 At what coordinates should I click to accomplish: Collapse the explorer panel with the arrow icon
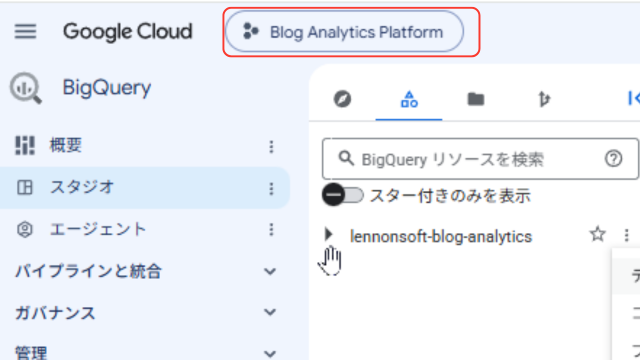click(633, 98)
